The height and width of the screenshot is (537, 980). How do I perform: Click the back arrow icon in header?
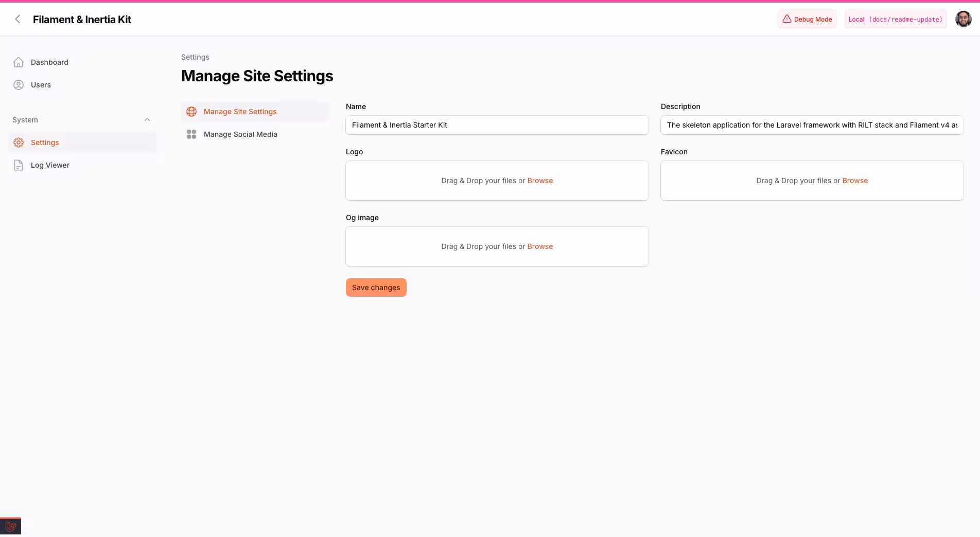click(x=17, y=19)
